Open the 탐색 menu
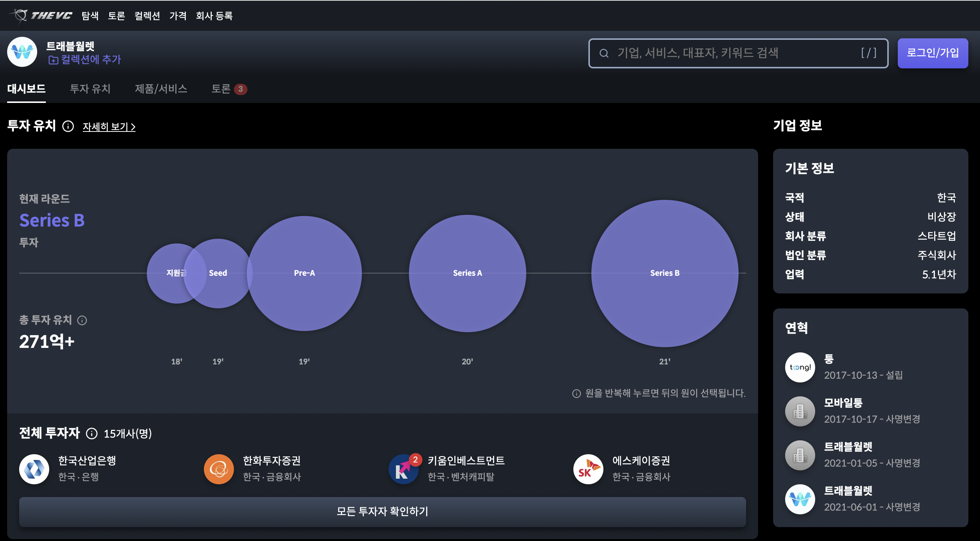 pos(90,16)
